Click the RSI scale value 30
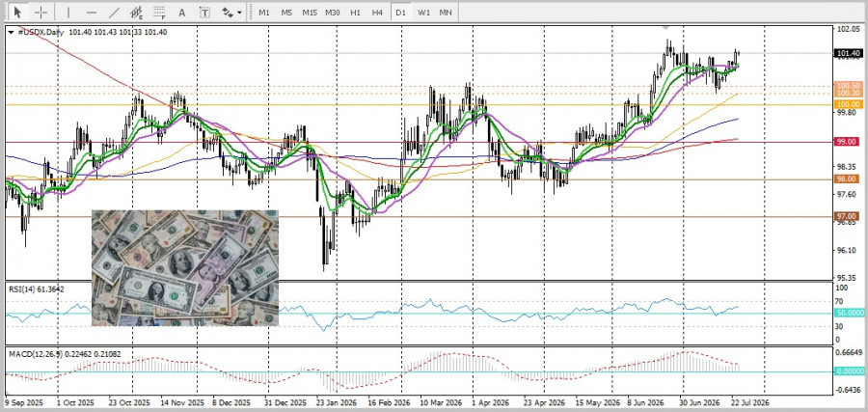 [x=841, y=327]
